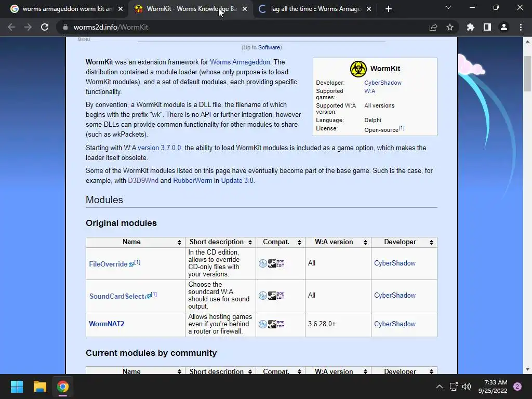532x399 pixels.
Task: Click the W:A supported games link
Action: coord(370,91)
